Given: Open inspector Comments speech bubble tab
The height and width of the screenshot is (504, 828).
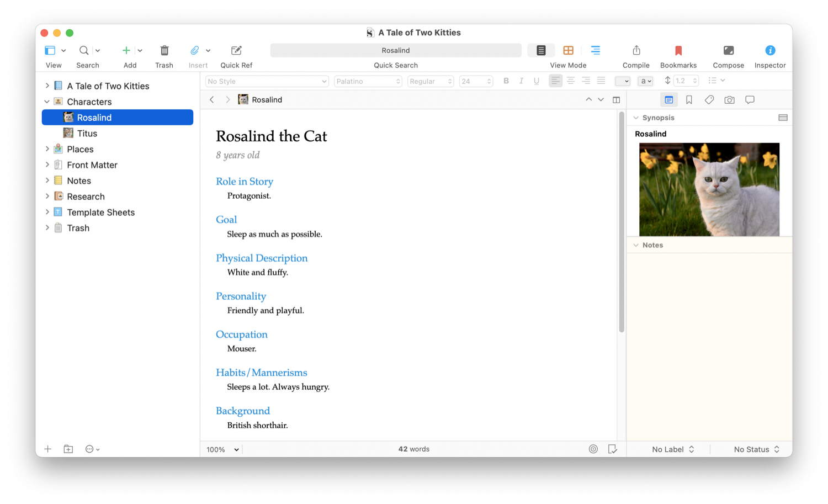Looking at the screenshot, I should tap(750, 100).
